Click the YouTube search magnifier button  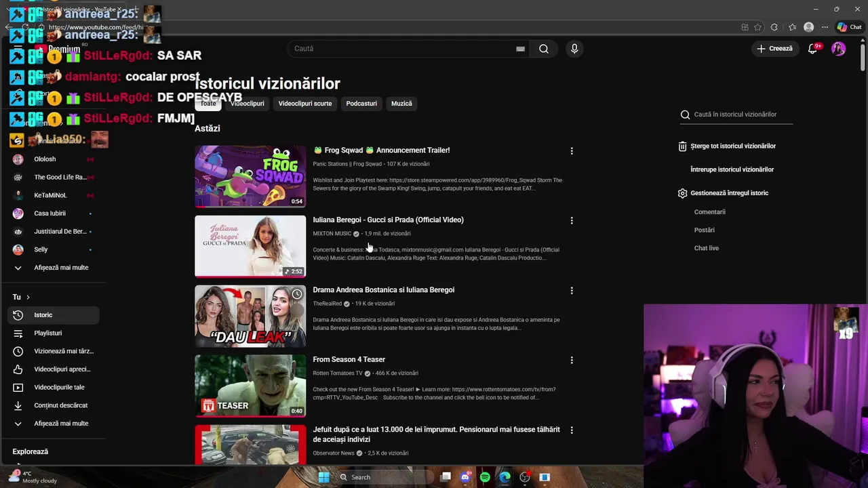[544, 49]
